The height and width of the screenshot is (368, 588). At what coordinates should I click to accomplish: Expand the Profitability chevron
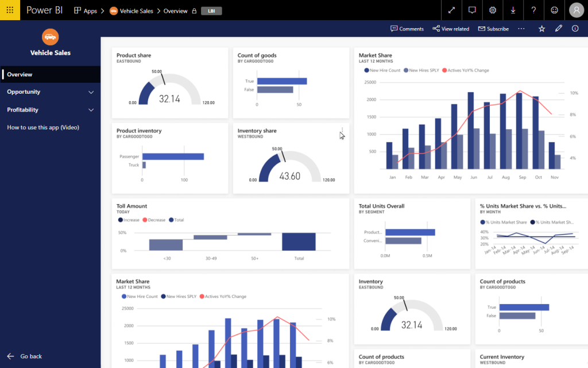91,110
